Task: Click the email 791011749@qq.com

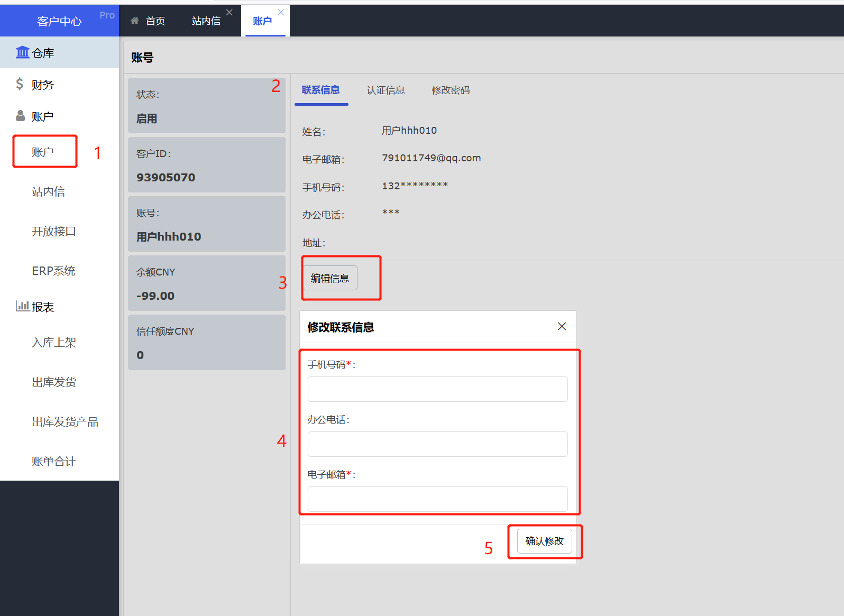Action: click(432, 158)
